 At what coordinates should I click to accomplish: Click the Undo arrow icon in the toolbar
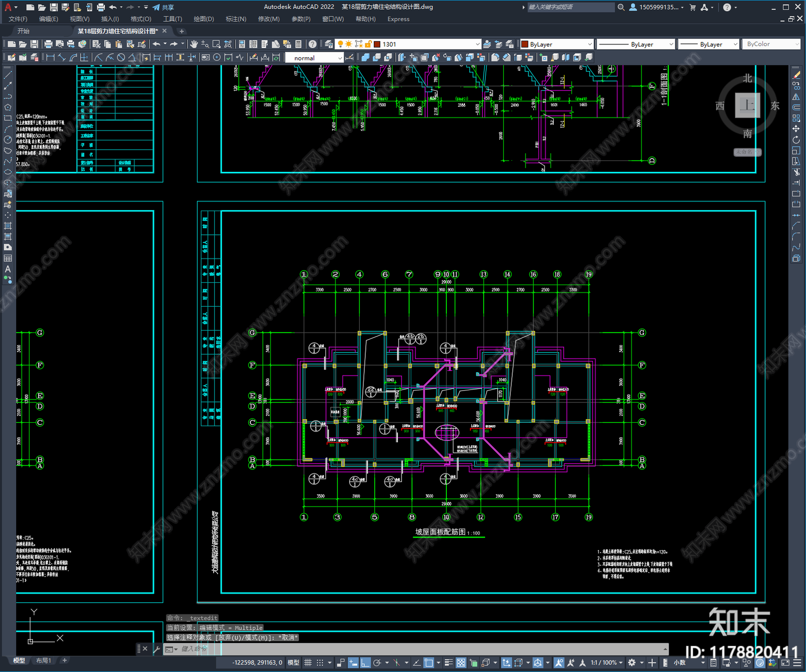tap(157, 44)
